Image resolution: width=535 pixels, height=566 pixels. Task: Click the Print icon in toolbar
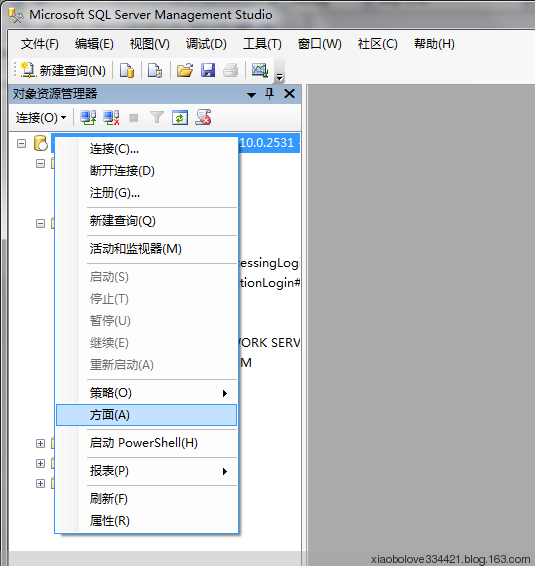tap(230, 70)
